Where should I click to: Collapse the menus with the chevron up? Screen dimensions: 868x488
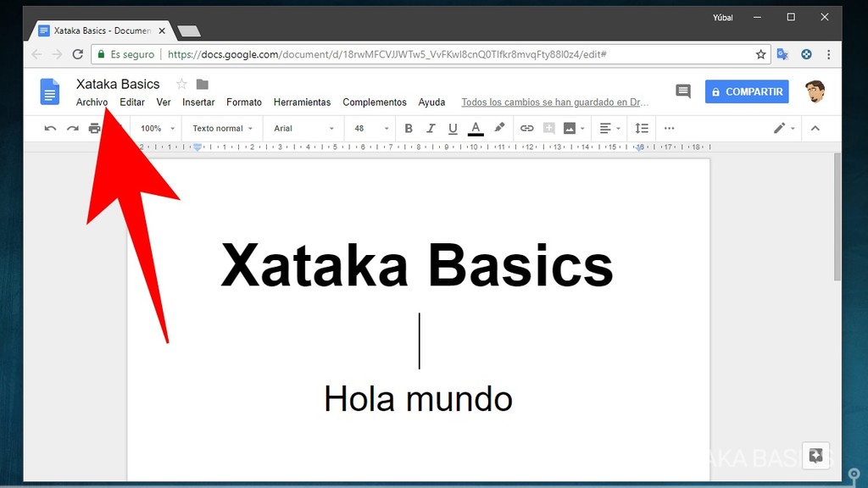[815, 129]
